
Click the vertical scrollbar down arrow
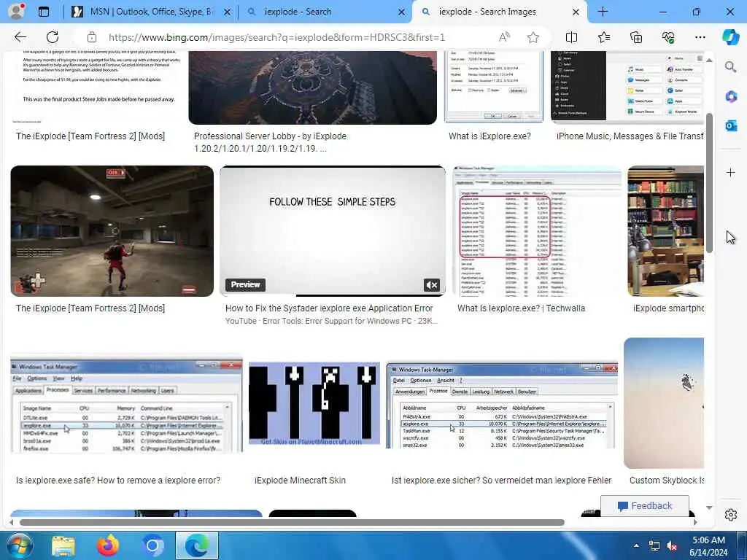[x=709, y=507]
